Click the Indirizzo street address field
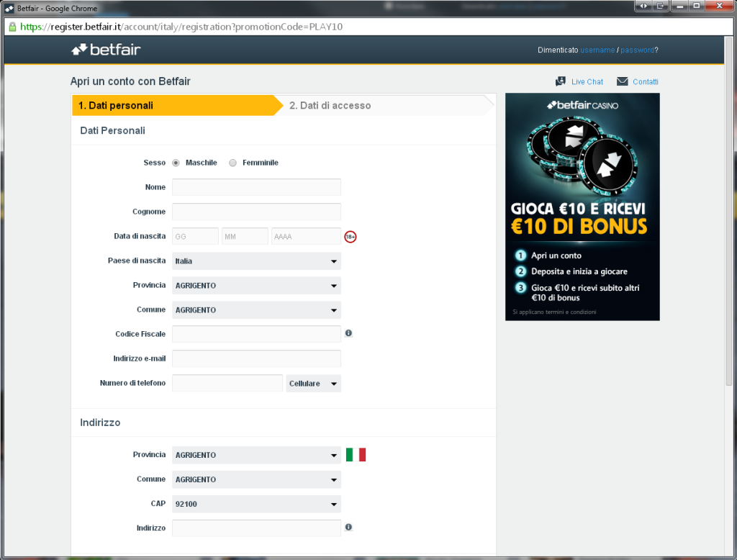Image resolution: width=737 pixels, height=560 pixels. pos(256,528)
